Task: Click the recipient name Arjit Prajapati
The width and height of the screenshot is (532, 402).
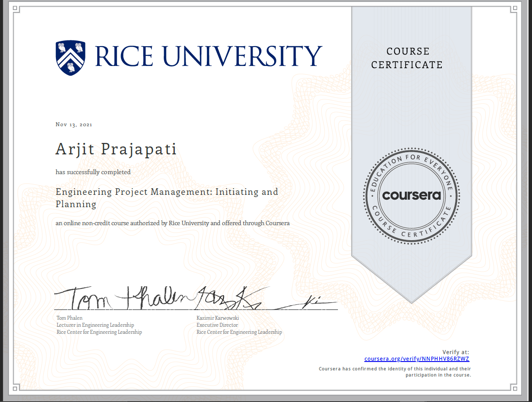Action: (x=116, y=150)
